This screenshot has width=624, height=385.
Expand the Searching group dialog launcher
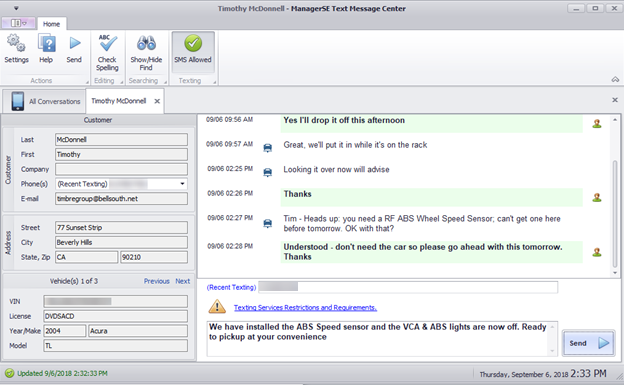point(166,82)
